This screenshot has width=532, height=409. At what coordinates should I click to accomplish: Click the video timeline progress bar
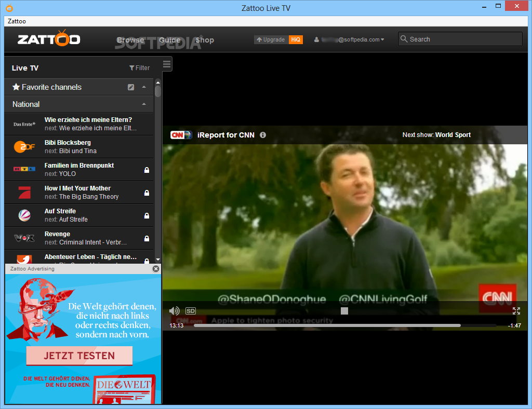click(345, 325)
